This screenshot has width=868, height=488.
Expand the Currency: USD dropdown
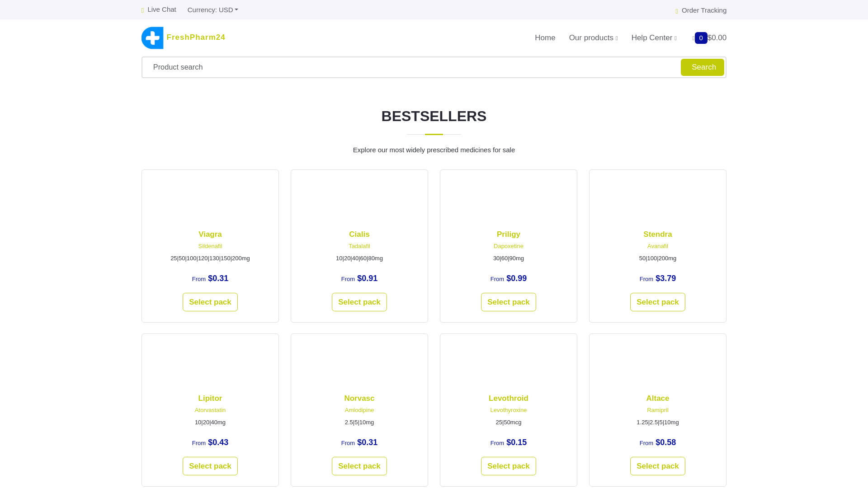(x=212, y=10)
